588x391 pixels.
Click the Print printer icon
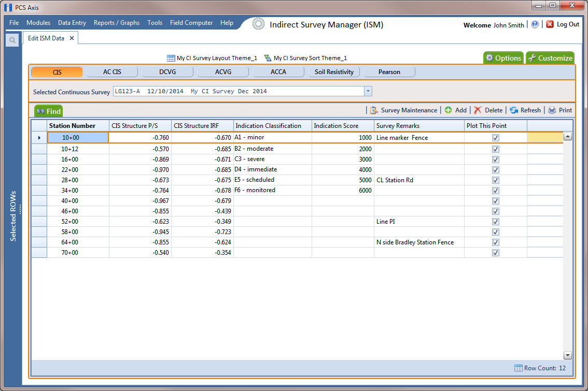click(x=552, y=110)
